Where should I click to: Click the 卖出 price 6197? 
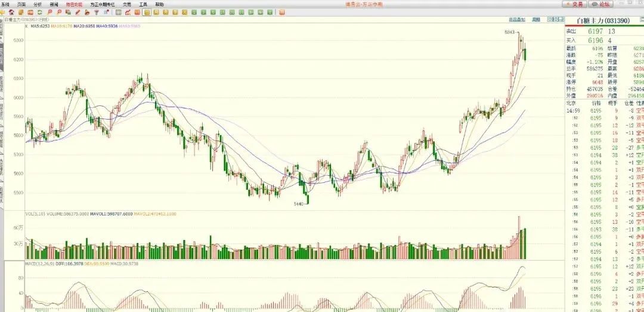click(595, 31)
